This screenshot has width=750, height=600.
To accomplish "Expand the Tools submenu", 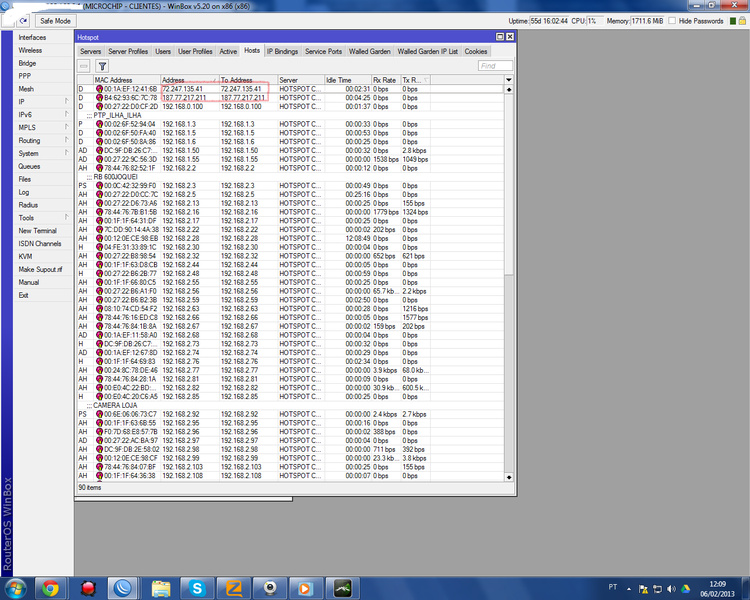I will (x=66, y=218).
